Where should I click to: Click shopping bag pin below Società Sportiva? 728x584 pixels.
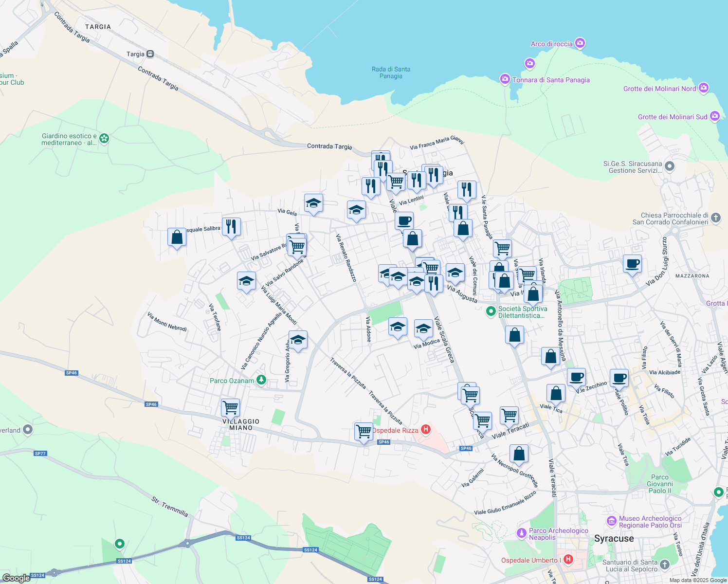point(515,336)
